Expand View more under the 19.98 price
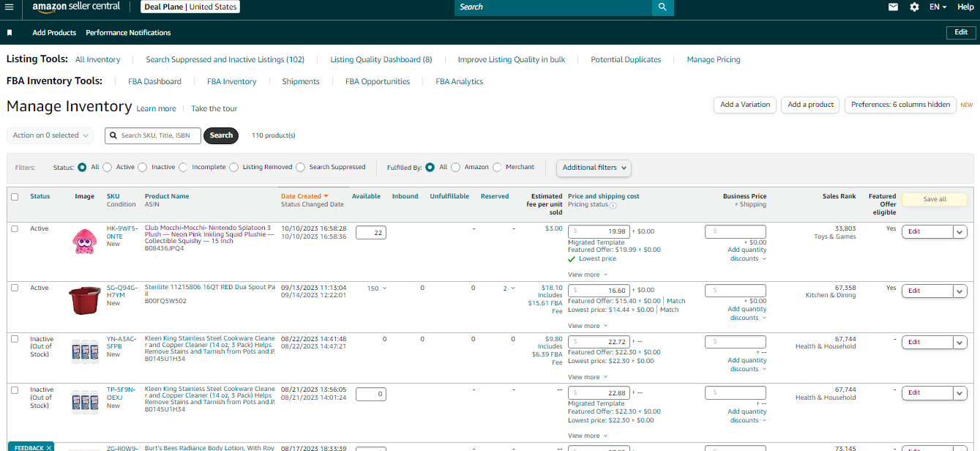Image resolution: width=980 pixels, height=451 pixels. [x=587, y=275]
